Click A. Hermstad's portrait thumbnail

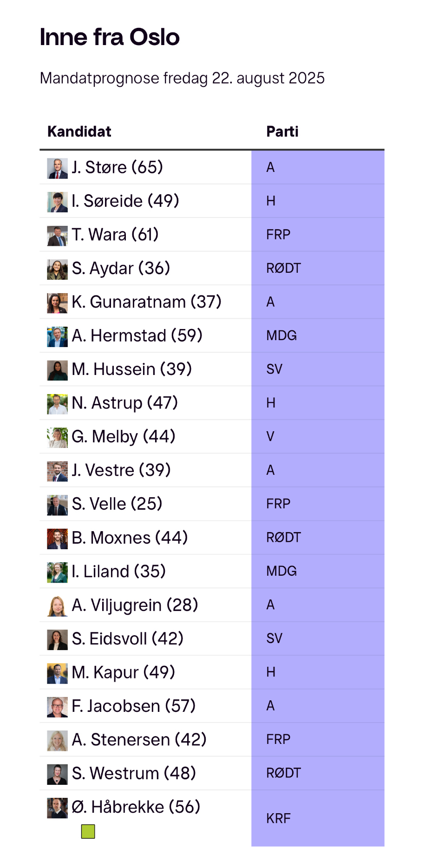57,336
